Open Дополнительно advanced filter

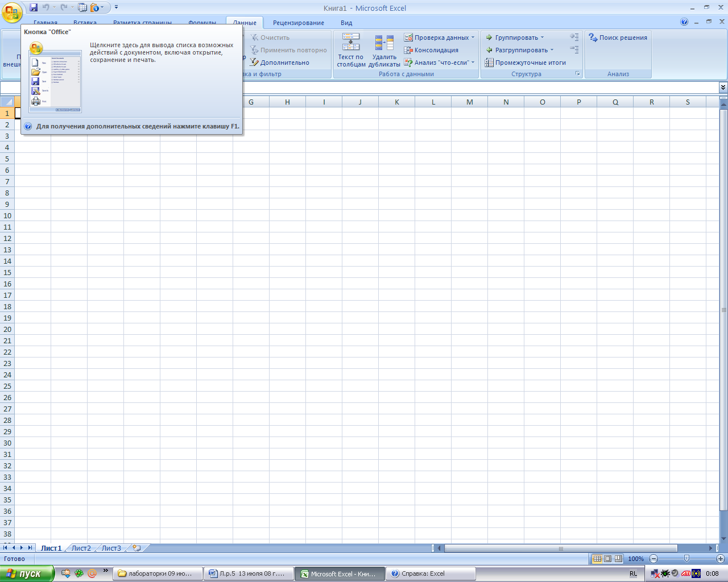279,63
